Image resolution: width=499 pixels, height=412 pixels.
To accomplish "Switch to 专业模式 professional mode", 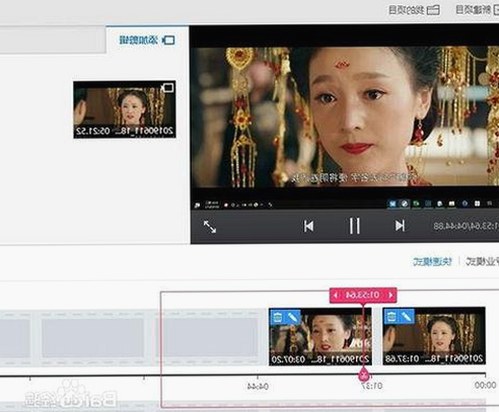I will point(482,262).
